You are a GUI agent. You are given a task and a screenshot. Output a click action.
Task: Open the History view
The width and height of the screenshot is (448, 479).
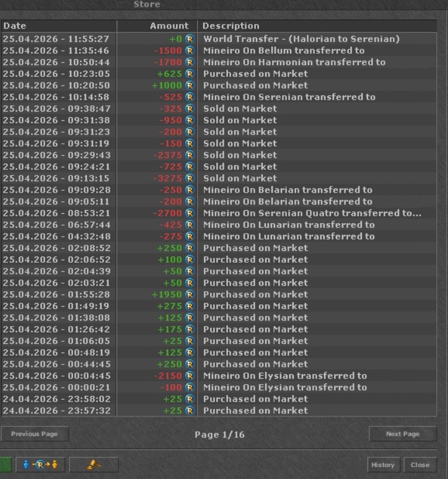click(x=383, y=465)
